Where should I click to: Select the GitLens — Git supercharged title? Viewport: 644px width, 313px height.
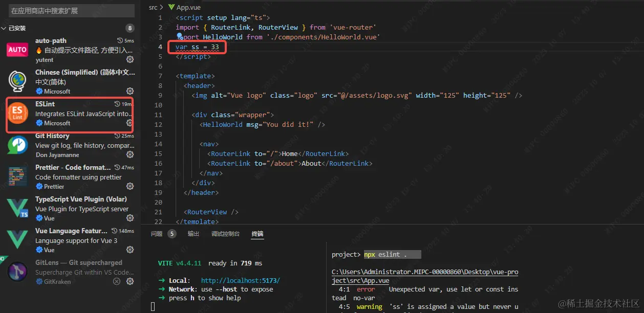pos(79,262)
